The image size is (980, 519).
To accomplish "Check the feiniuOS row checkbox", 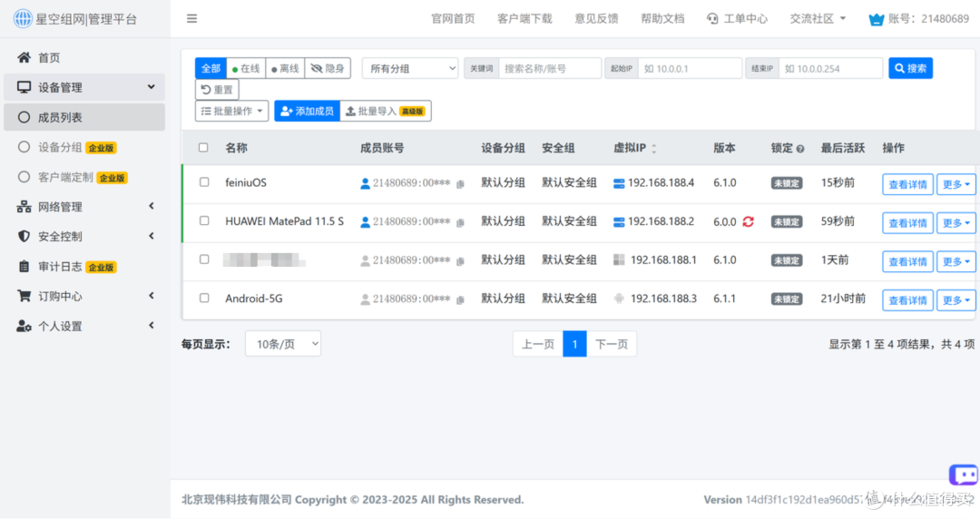I will (x=204, y=182).
